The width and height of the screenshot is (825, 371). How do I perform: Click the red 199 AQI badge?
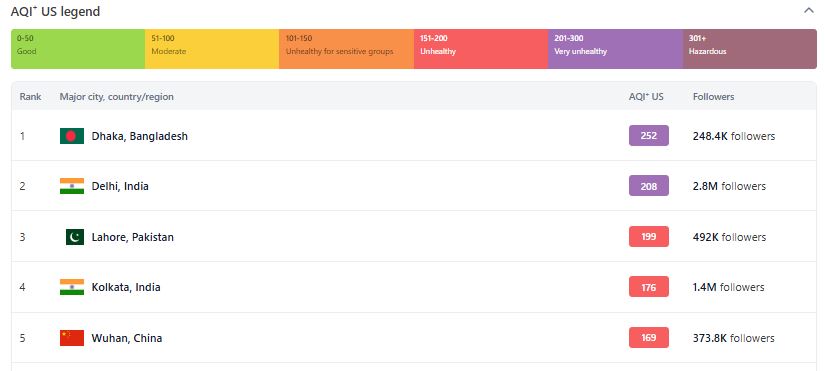click(x=649, y=237)
